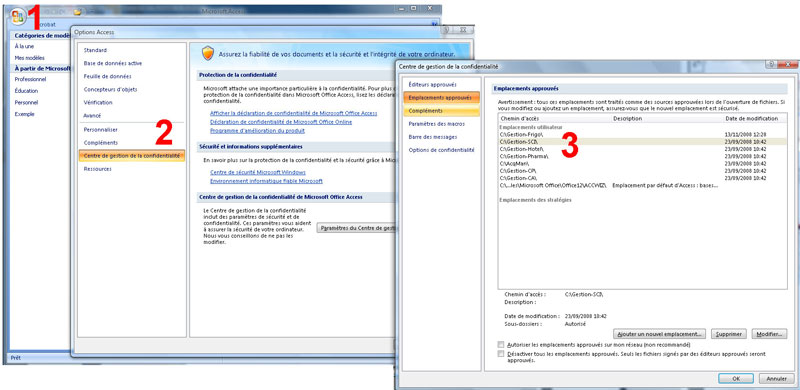The height and width of the screenshot is (390, 800).
Task: Select Exemple template category
Action: [24, 114]
